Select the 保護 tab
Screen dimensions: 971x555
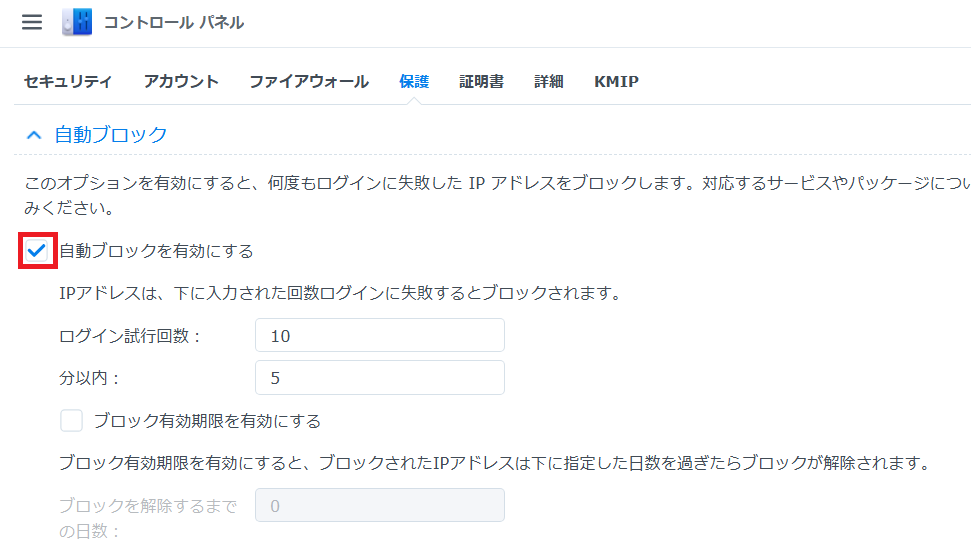coord(414,82)
